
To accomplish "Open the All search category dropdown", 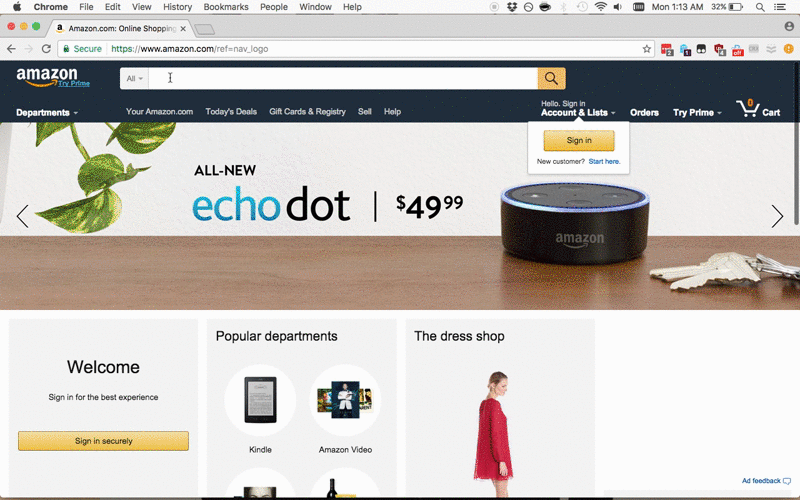I will coord(134,79).
